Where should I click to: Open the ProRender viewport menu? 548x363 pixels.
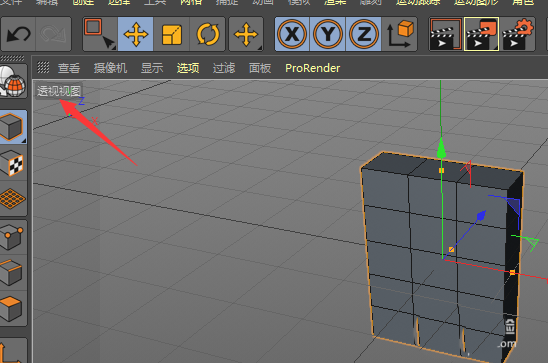point(312,68)
